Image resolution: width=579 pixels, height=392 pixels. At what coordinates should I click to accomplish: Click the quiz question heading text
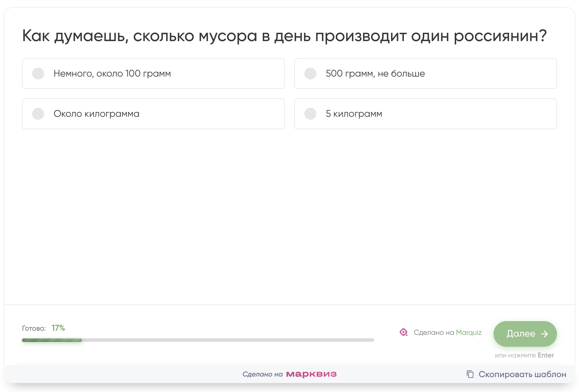(x=284, y=36)
